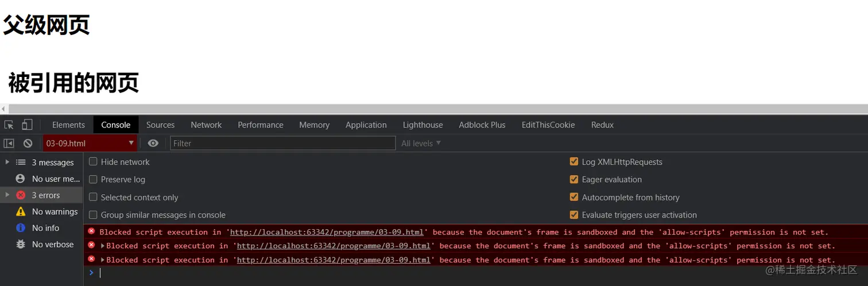Screen dimensions: 868x286
Task: Click the error icon of the first console message
Action: 91,231
